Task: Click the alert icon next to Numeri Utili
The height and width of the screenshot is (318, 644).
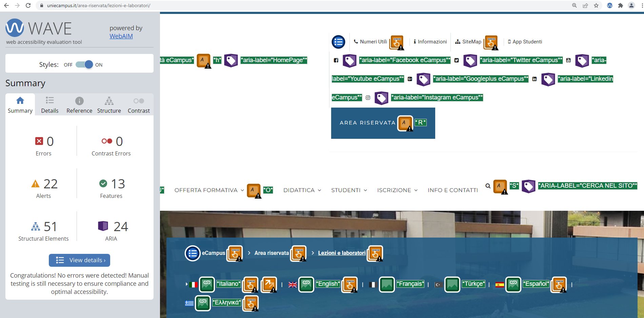Action: point(397,42)
